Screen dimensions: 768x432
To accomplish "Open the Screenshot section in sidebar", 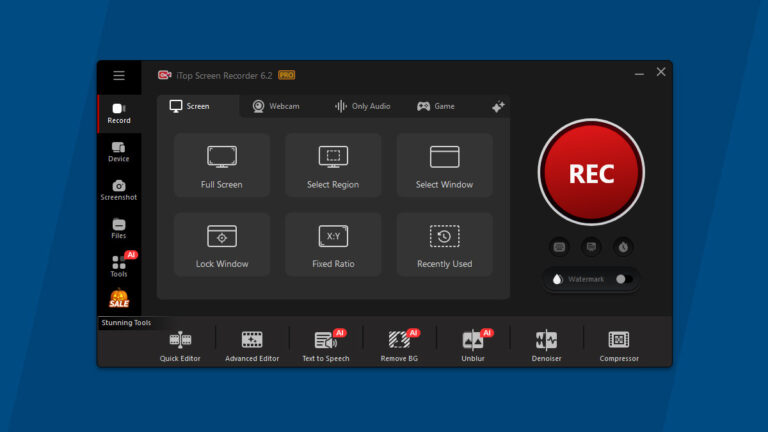I will (x=119, y=190).
